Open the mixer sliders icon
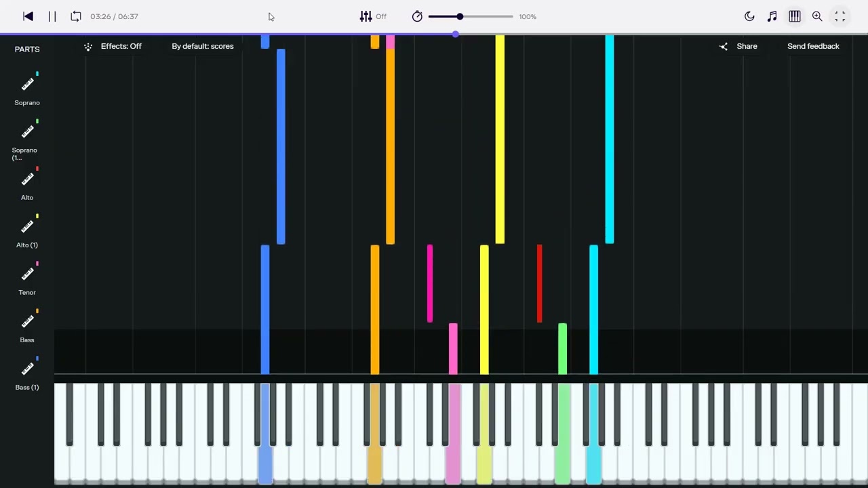 [x=366, y=16]
